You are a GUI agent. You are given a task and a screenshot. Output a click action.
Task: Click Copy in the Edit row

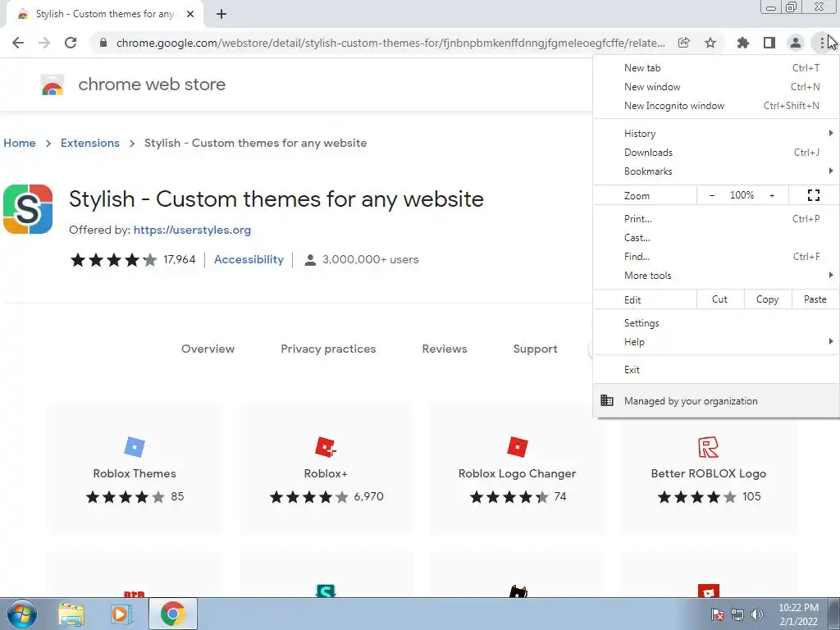tap(768, 299)
